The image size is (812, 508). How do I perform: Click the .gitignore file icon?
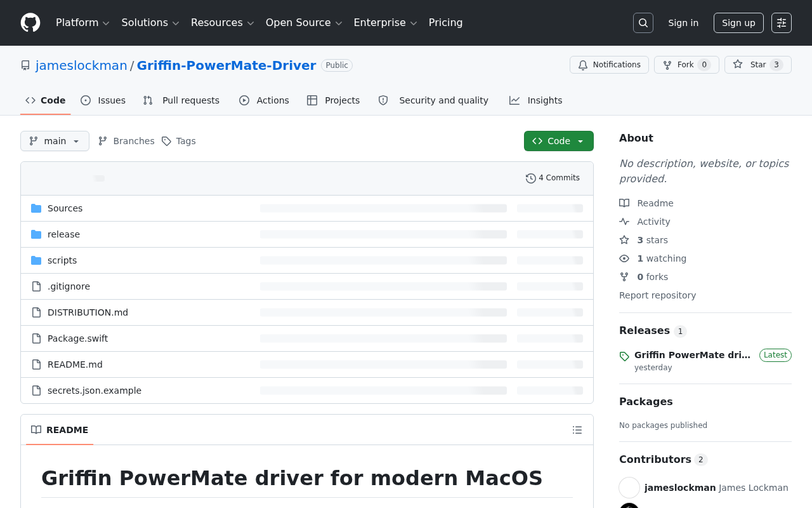[x=36, y=286]
